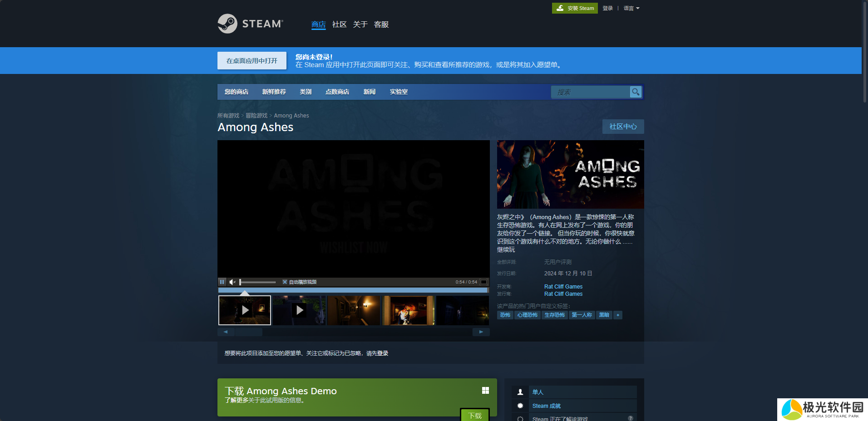Viewport: 868px width, 421px height.
Task: Click the 社区中心 button
Action: point(623,127)
